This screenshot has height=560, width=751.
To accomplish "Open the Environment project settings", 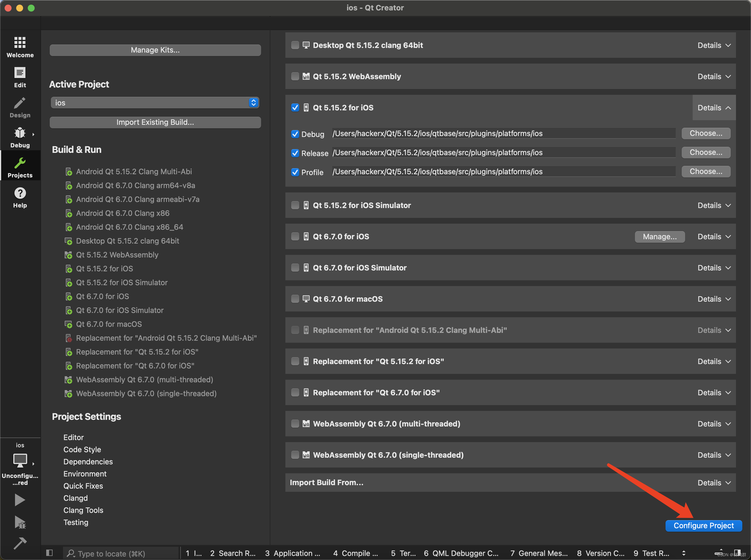I will pyautogui.click(x=85, y=474).
